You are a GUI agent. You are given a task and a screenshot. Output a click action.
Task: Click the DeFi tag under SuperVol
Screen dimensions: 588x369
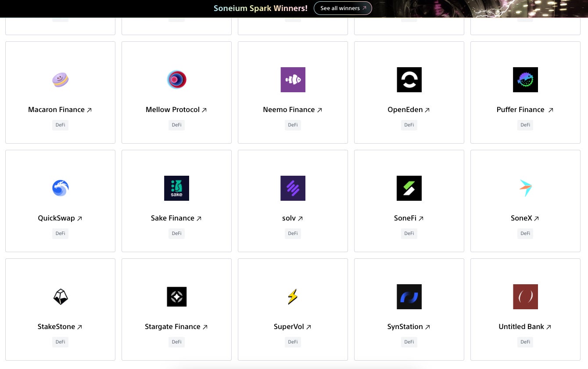pos(293,342)
